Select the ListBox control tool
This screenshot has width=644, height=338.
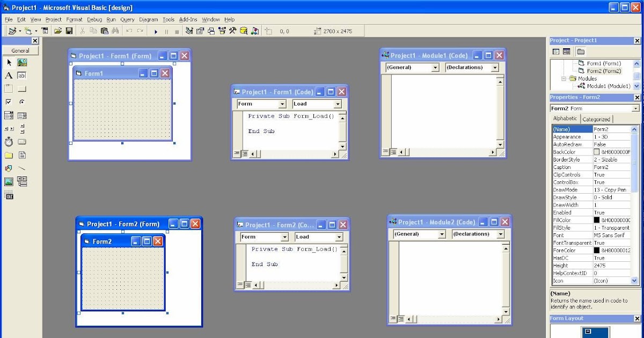pyautogui.click(x=22, y=115)
